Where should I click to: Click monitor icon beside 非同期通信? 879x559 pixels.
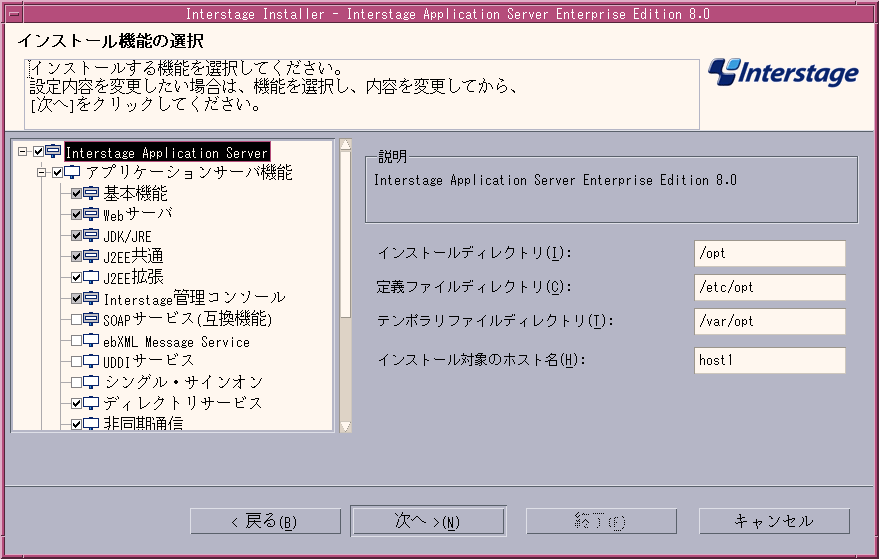tap(91, 424)
